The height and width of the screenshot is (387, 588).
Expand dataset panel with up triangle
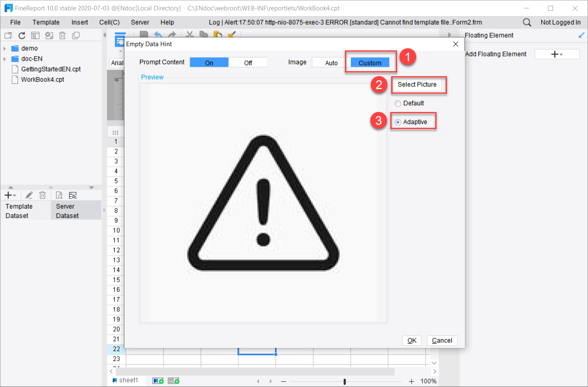tap(11, 188)
